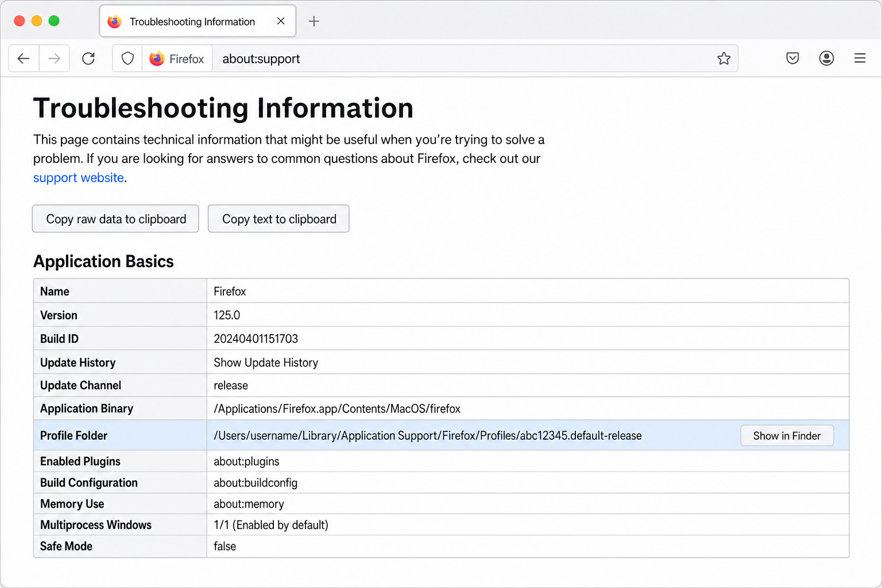The height and width of the screenshot is (588, 882).
Task: Click the Multiprocess Windows value
Action: click(271, 525)
